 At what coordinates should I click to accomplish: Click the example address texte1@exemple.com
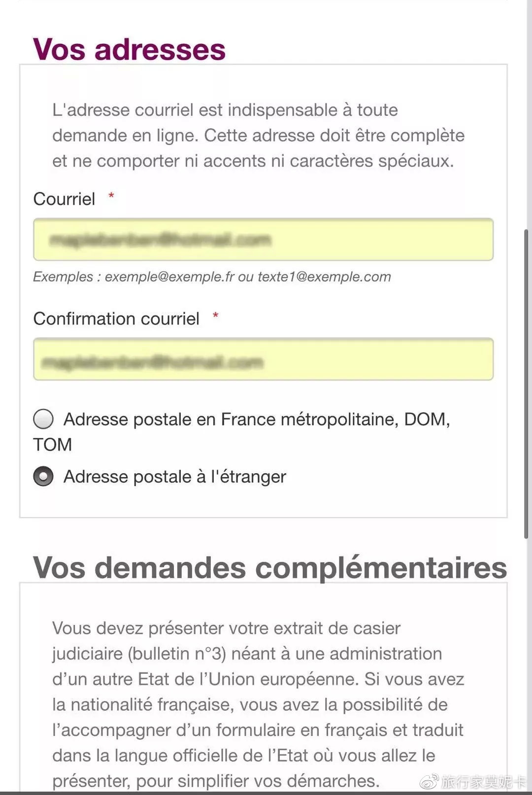(x=324, y=277)
